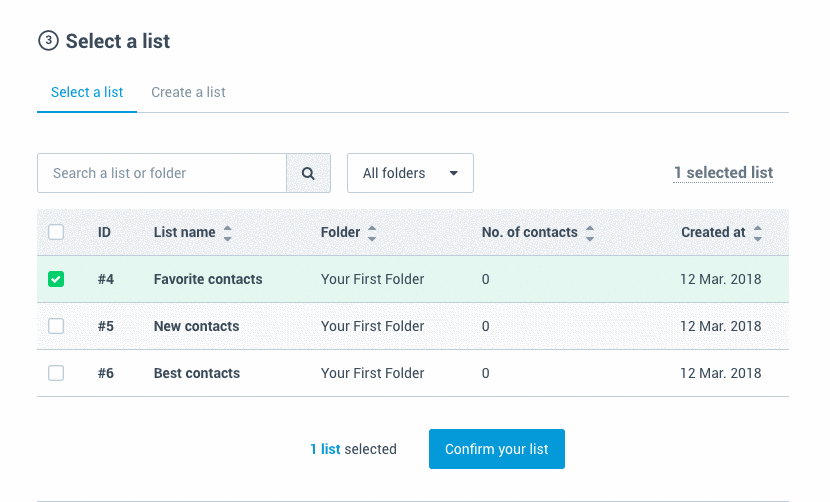Sort by Folder column arrows
Screen dimensions: 830x502
click(372, 233)
